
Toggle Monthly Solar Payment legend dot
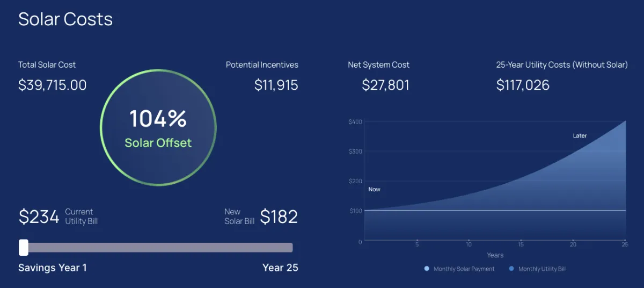(x=427, y=269)
